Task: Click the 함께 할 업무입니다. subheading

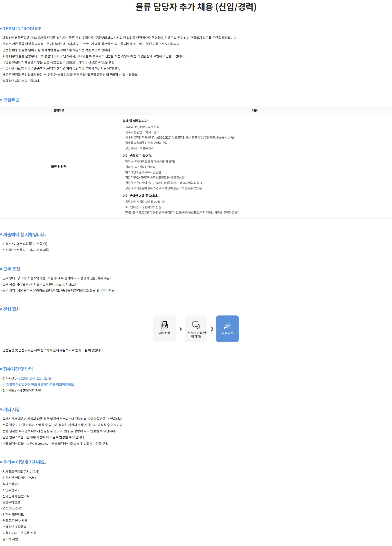Action: click(x=136, y=121)
